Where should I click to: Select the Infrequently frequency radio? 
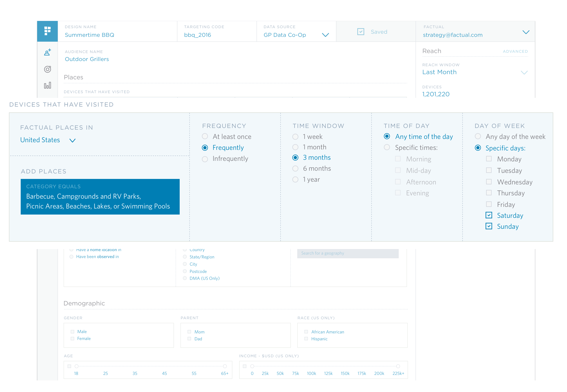click(205, 159)
